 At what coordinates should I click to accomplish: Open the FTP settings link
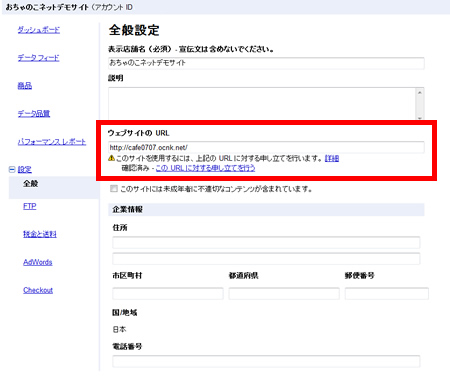coord(30,206)
